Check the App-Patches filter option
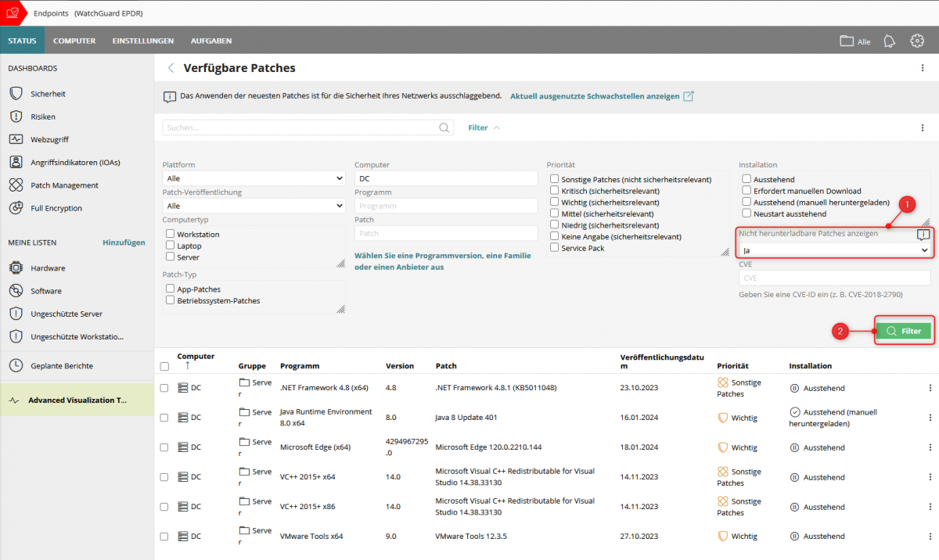This screenshot has height=560, width=939. (x=169, y=289)
